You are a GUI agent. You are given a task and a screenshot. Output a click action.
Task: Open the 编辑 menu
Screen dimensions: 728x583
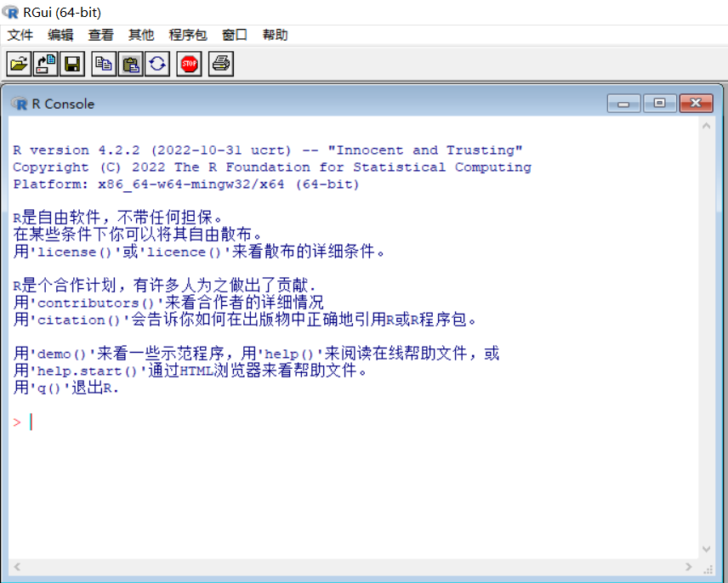(60, 35)
